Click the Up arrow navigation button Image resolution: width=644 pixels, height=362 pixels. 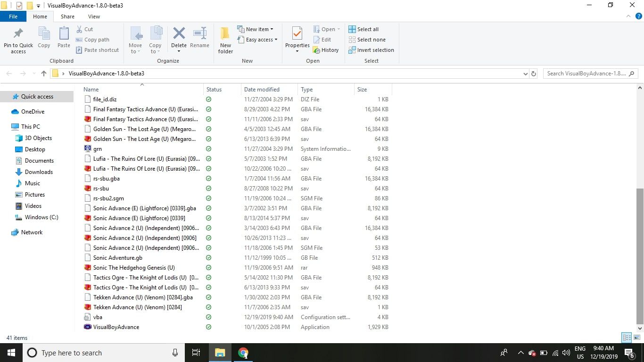[x=44, y=74]
